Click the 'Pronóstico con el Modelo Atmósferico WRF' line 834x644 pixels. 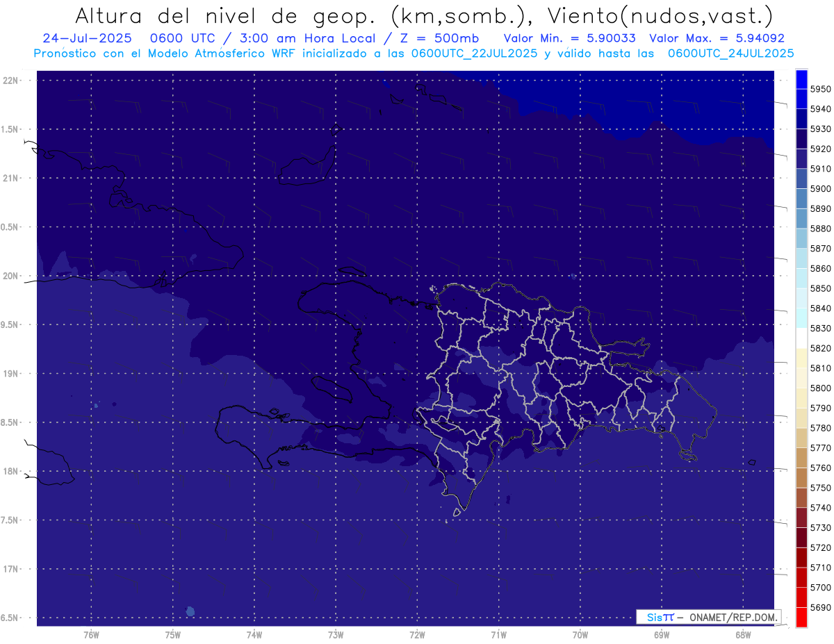[414, 53]
